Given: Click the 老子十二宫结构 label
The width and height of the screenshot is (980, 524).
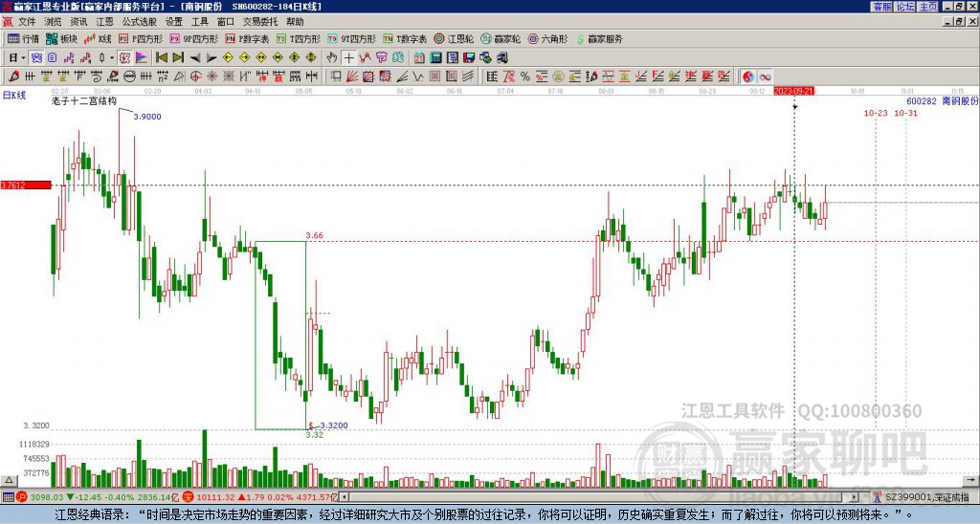Looking at the screenshot, I should 84,100.
